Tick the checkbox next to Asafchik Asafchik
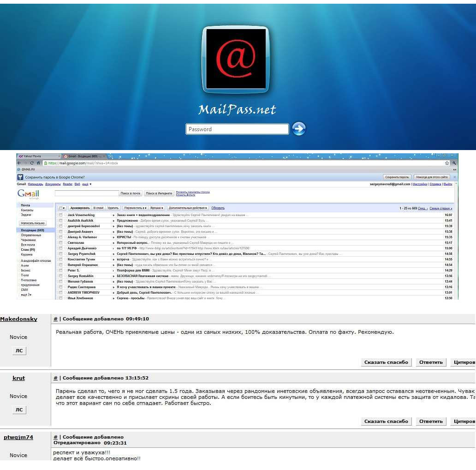This screenshot has height=470, width=476. (x=61, y=221)
